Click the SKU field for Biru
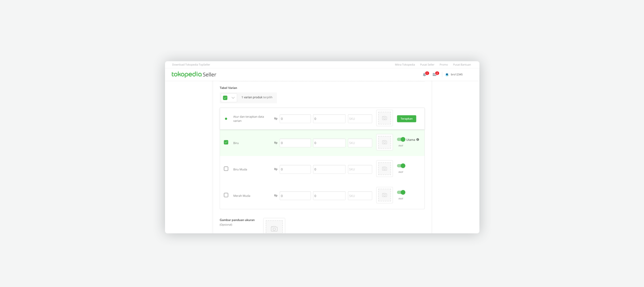The width and height of the screenshot is (644, 287). coord(360,143)
